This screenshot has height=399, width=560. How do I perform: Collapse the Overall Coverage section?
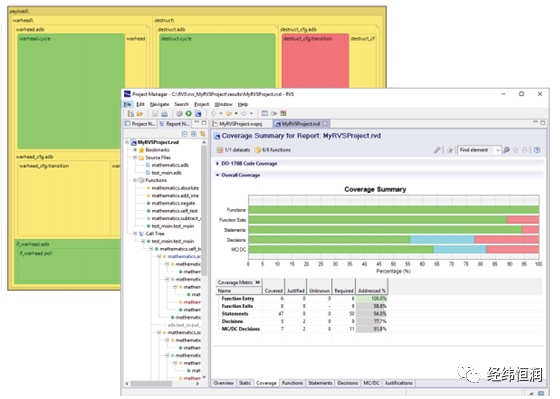tap(217, 175)
